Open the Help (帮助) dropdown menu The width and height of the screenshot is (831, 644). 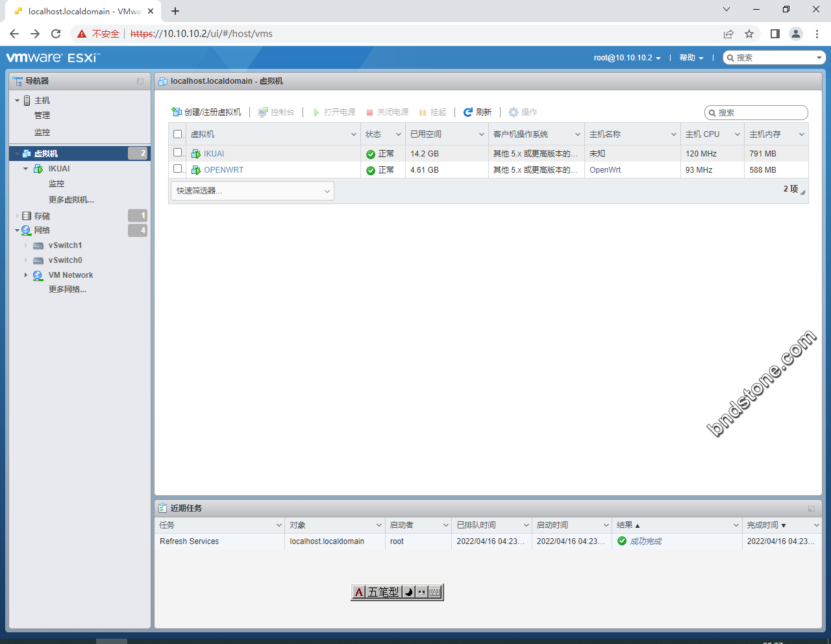691,58
